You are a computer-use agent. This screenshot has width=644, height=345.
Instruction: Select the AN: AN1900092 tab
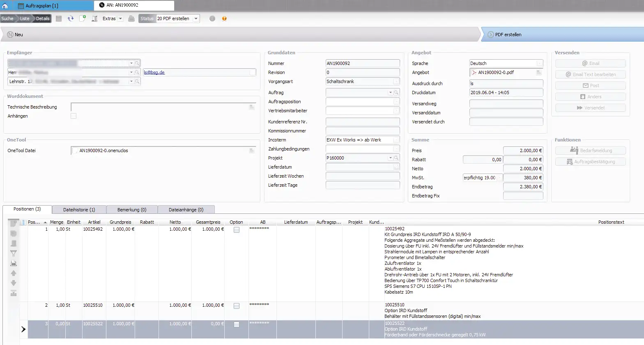134,5
